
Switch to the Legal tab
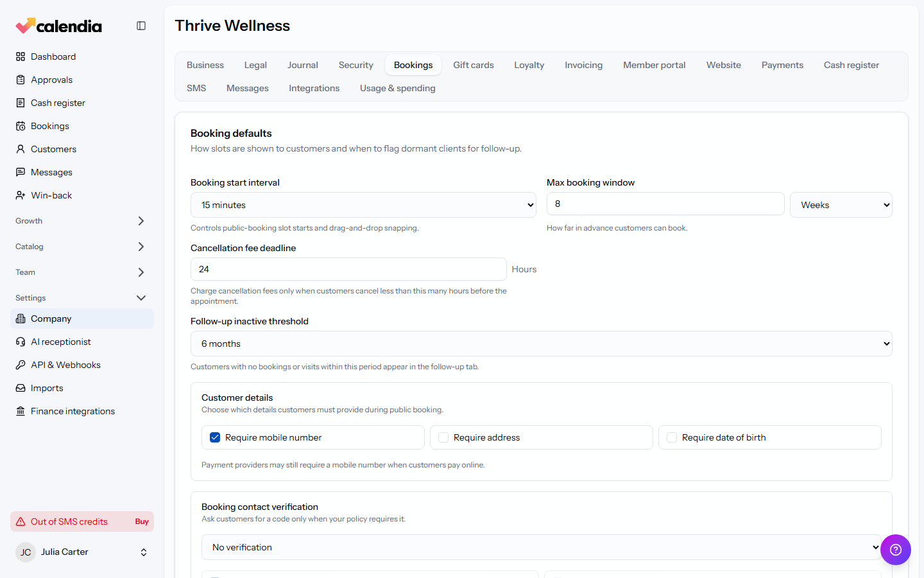pos(255,65)
